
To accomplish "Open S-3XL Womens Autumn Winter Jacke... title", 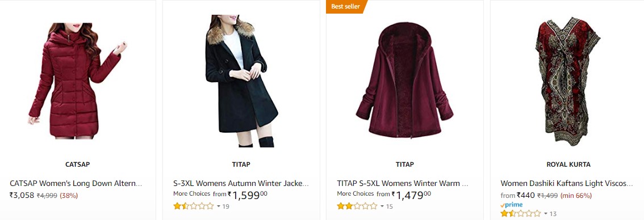I will click(x=241, y=183).
